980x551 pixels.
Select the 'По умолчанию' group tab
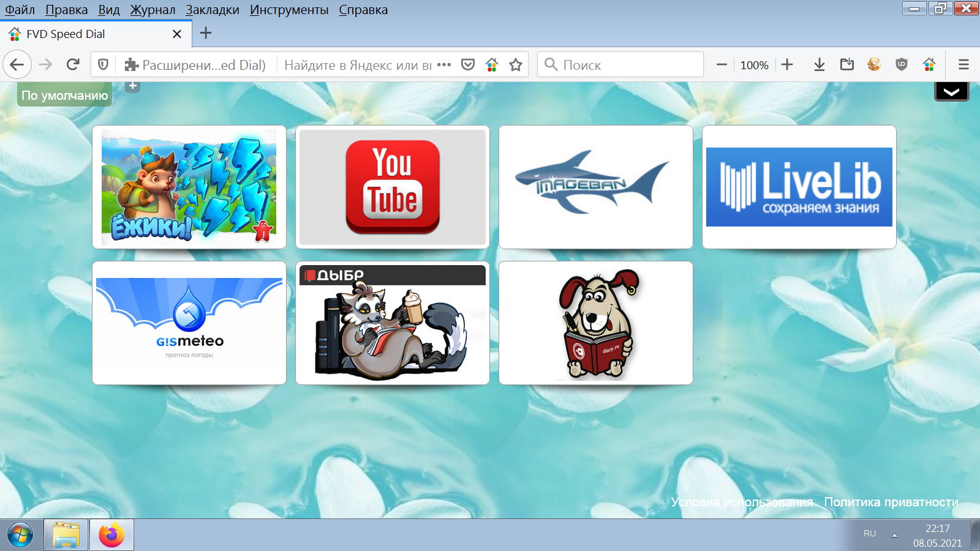click(64, 95)
